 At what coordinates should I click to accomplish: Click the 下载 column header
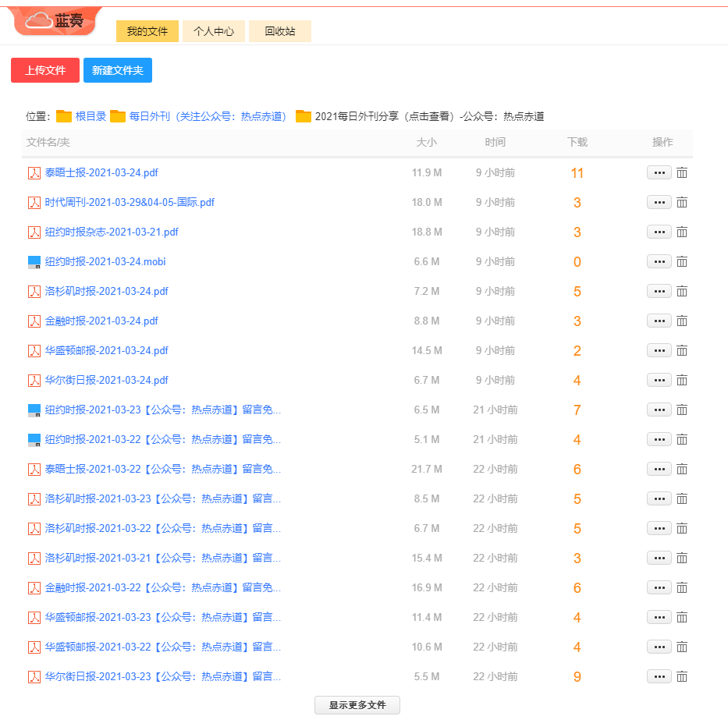coord(577,142)
